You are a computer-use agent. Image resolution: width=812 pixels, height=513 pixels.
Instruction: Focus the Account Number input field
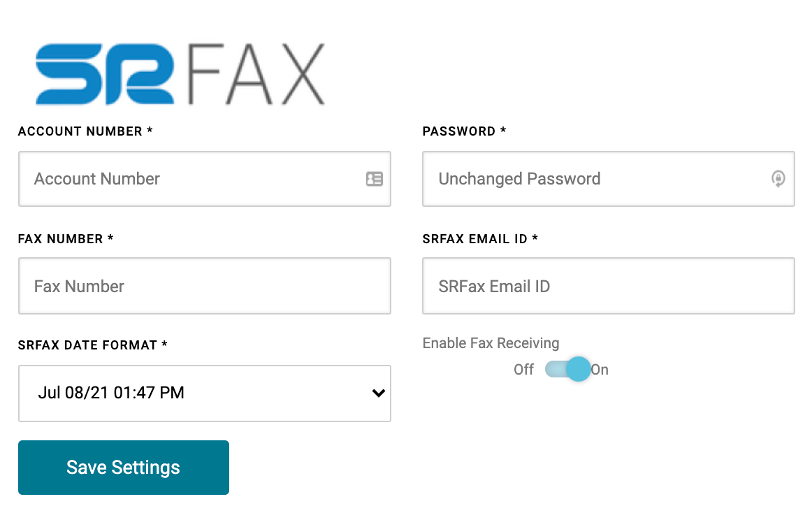205,179
